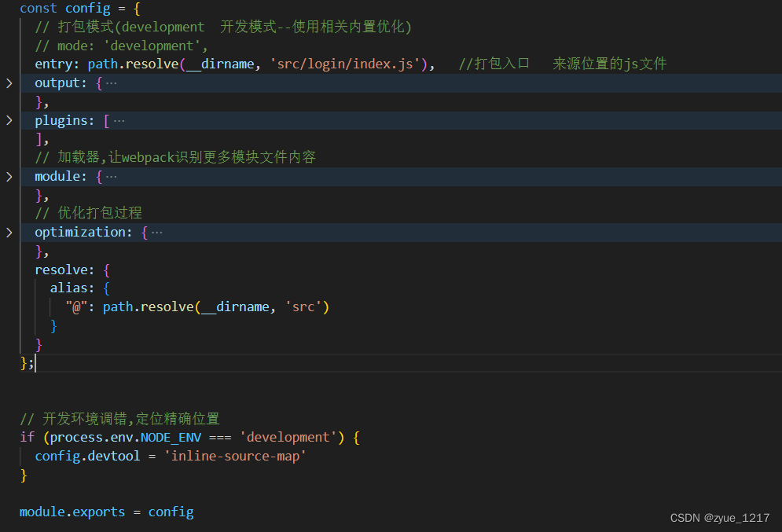Click the 'output' property name
782x532 pixels.
(57, 83)
